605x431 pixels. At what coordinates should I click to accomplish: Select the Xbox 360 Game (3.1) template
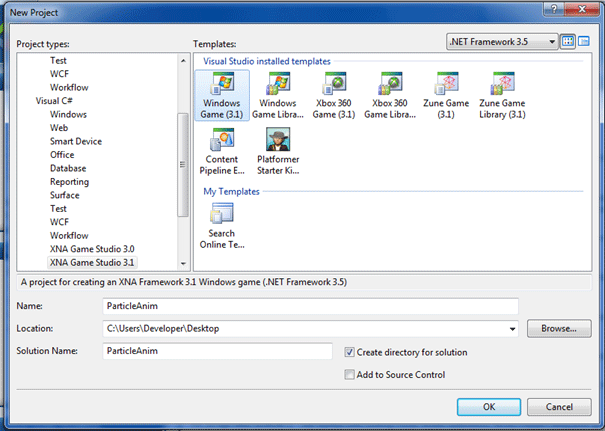[334, 95]
